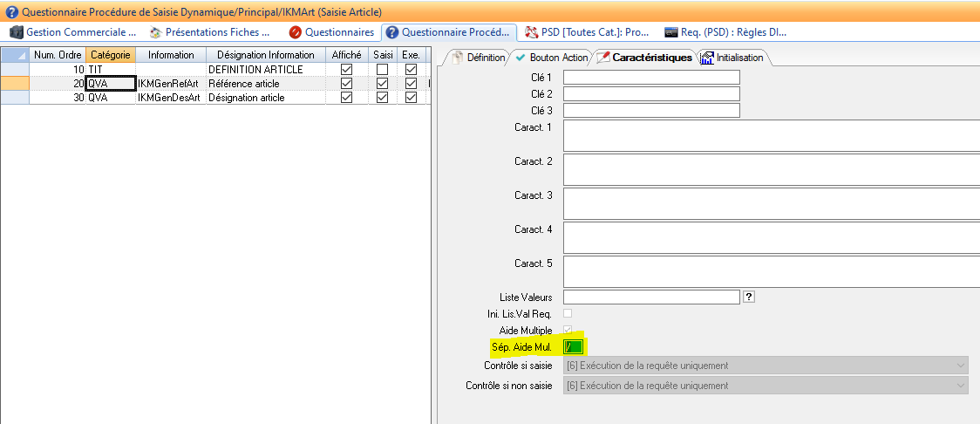Click the Req. (PSD) Règles tab icon

[671, 32]
